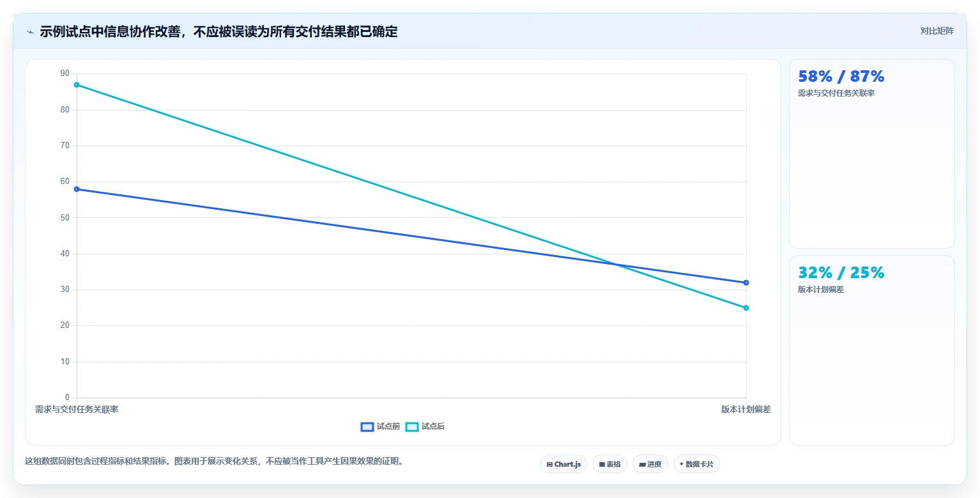Click the 版本计划偏差 card label
Screen dimensions: 980x498
coord(821,290)
